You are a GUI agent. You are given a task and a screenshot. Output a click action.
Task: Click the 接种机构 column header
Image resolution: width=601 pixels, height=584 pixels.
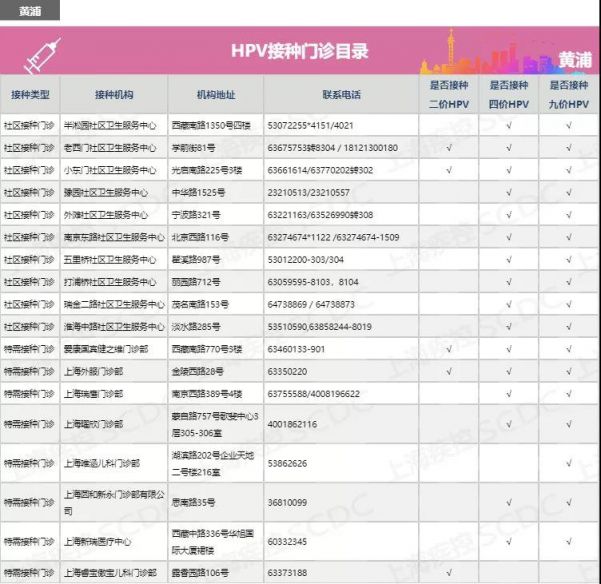[x=114, y=95]
